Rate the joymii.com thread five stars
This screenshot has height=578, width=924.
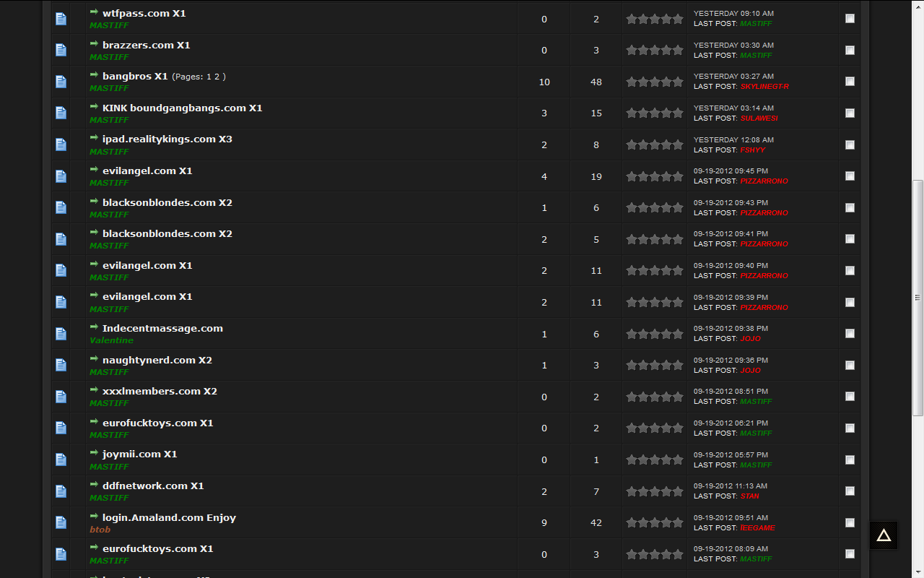678,460
